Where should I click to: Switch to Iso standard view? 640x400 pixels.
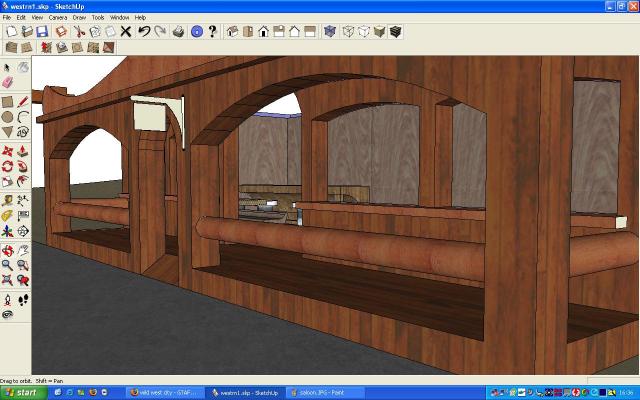pyautogui.click(x=232, y=32)
